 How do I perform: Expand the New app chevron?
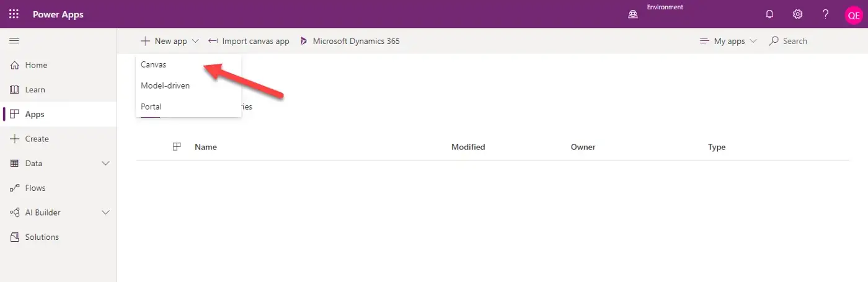point(195,41)
